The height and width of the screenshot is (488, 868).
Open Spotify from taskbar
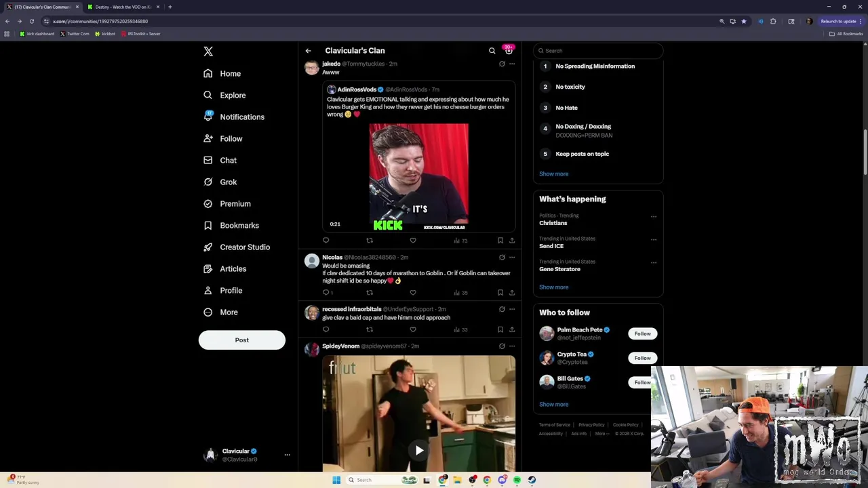tap(517, 480)
